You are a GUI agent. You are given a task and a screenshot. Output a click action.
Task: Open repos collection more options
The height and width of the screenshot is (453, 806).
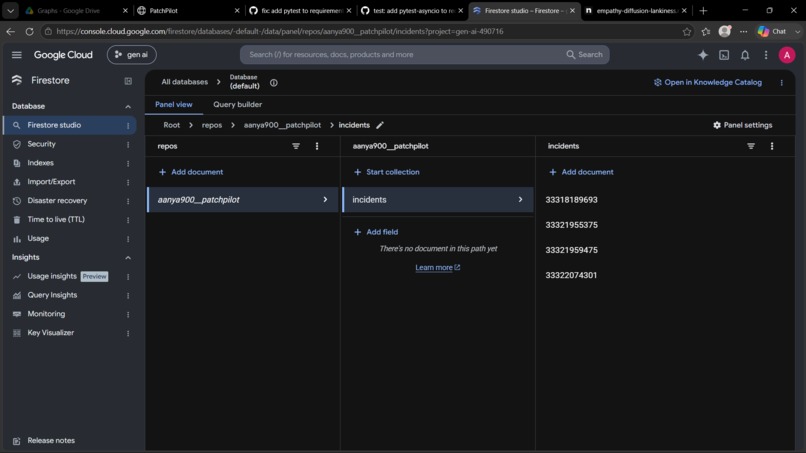pyautogui.click(x=317, y=146)
